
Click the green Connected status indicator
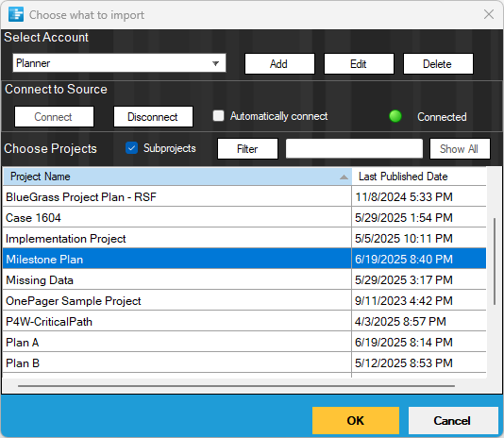395,116
